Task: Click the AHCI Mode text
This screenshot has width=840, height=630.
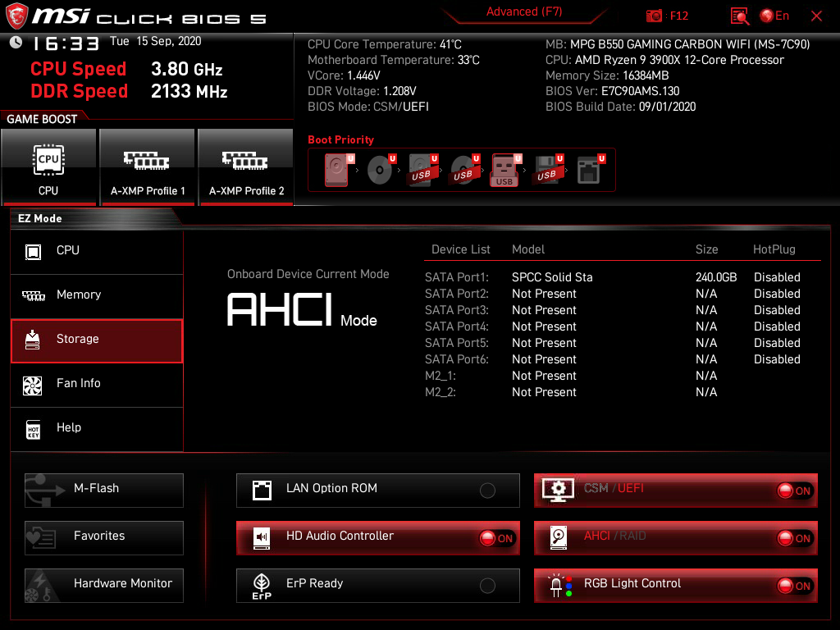Action: click(x=302, y=310)
